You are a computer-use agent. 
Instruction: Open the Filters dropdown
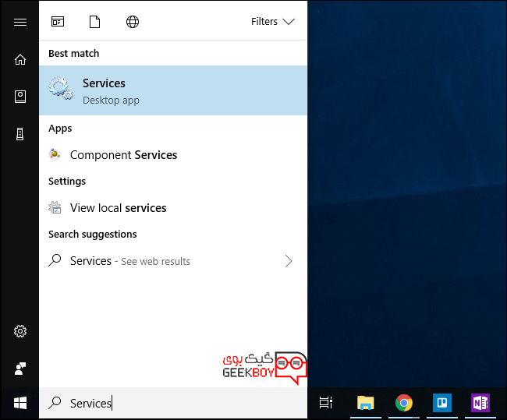point(273,22)
